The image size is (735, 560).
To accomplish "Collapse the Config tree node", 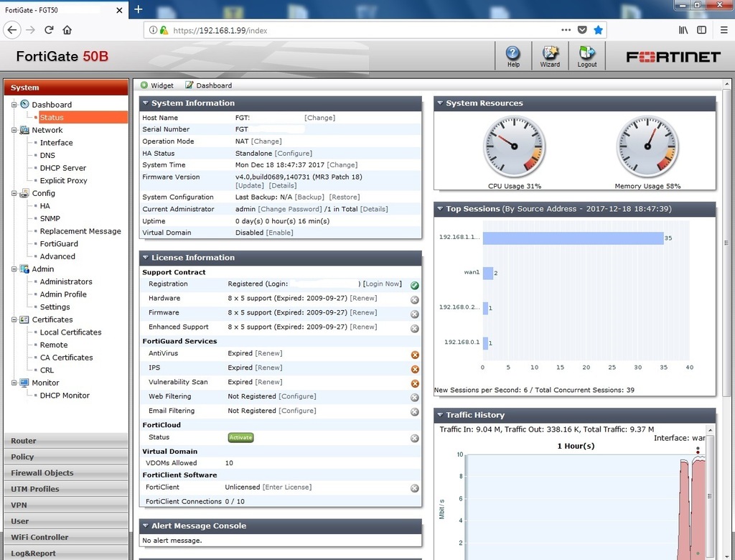I will point(14,193).
